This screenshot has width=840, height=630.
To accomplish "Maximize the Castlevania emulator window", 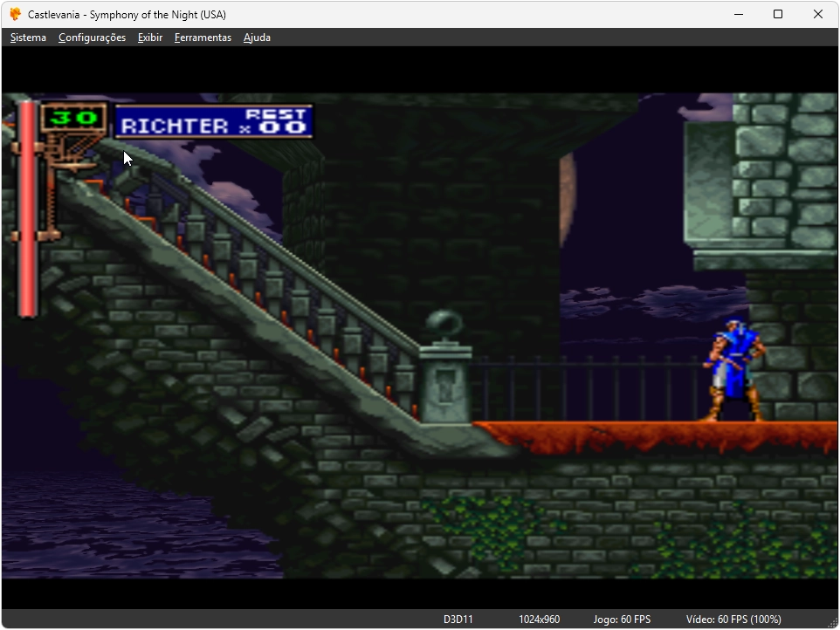I will click(x=778, y=15).
